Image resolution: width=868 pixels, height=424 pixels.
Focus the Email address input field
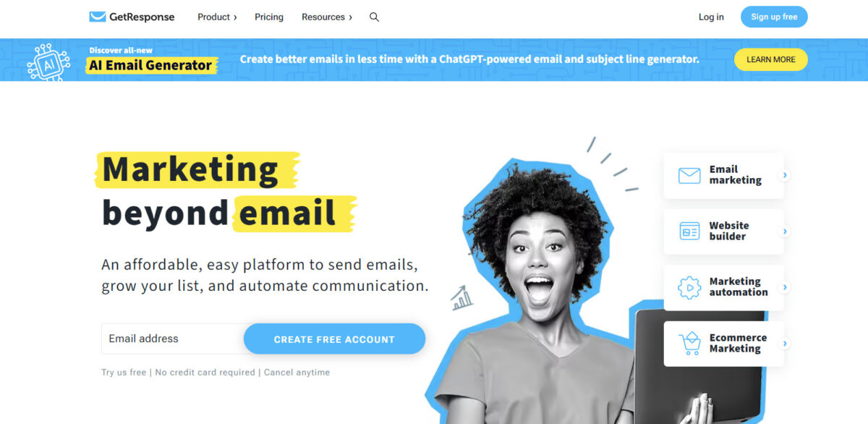174,339
